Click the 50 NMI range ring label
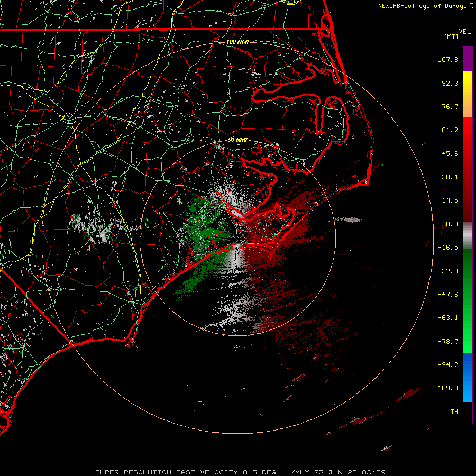This screenshot has height=476, width=476. pos(237,140)
